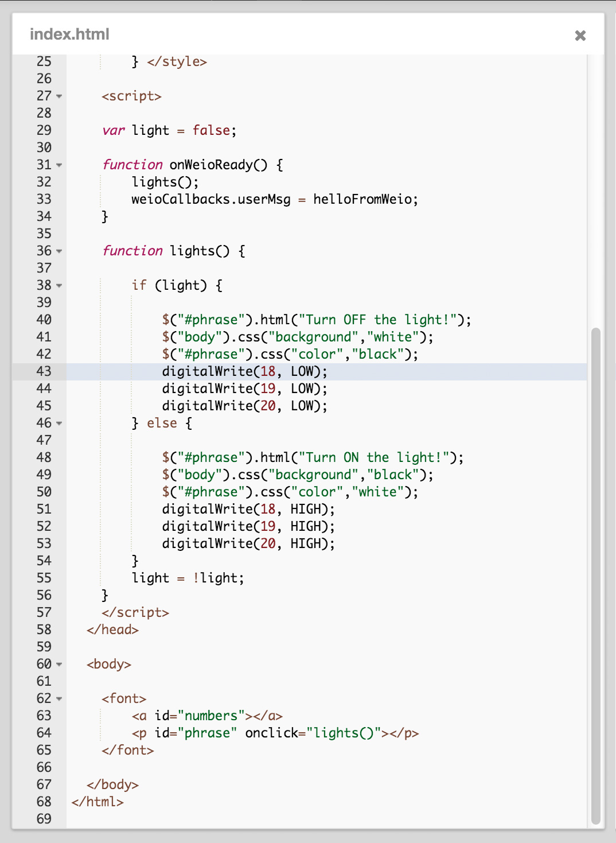Collapse the font tag at line 62

click(x=59, y=699)
